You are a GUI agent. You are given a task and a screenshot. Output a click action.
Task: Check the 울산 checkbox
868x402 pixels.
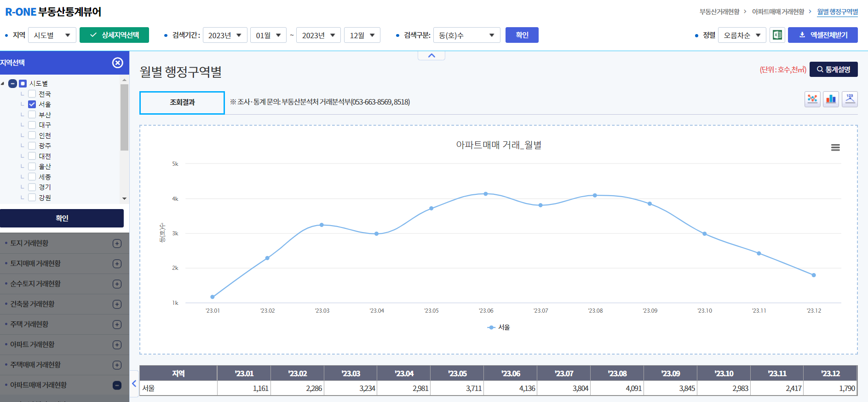pyautogui.click(x=32, y=166)
